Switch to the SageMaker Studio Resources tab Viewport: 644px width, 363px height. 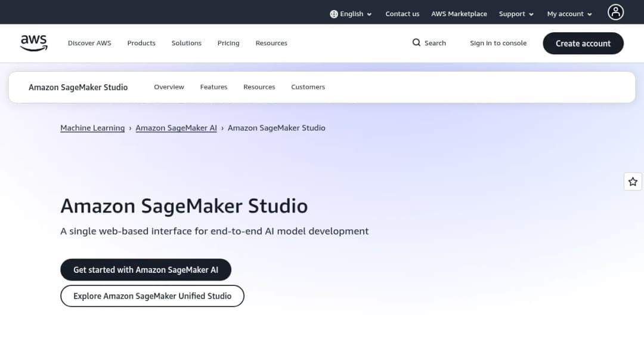(x=259, y=87)
